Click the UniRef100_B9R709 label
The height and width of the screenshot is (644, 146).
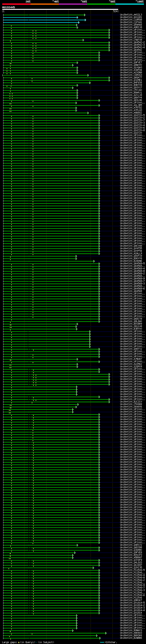(131, 85)
